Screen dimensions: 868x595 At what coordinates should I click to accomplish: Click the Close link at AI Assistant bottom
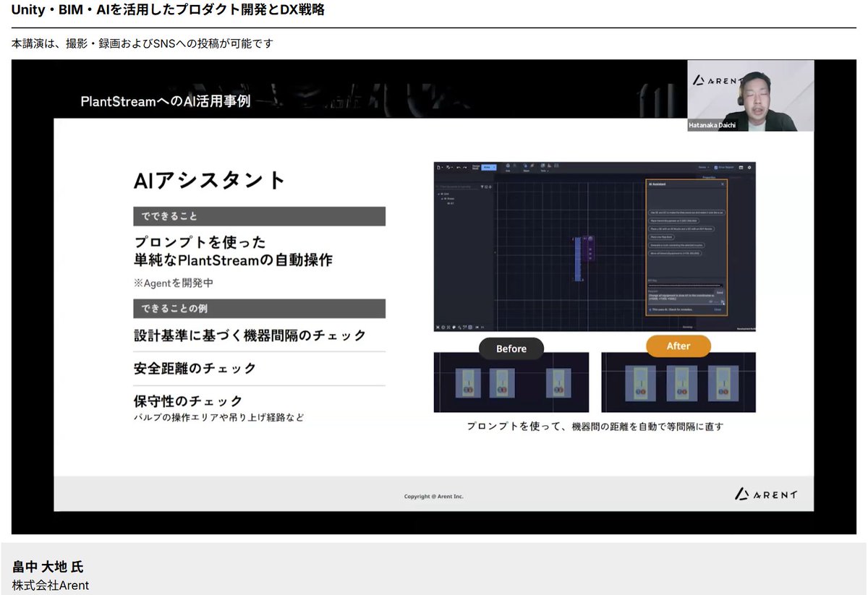pyautogui.click(x=718, y=309)
